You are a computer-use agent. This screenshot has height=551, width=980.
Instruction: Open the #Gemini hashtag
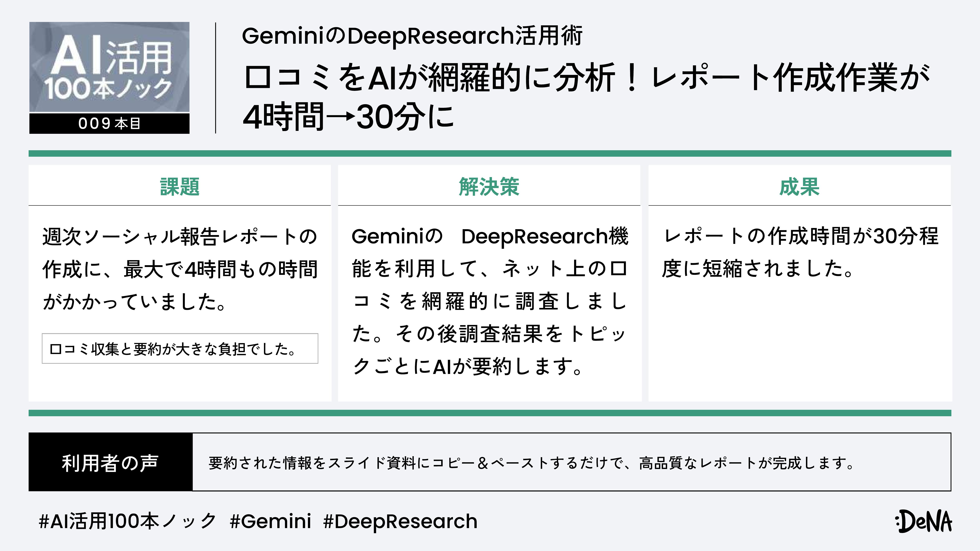point(270,521)
